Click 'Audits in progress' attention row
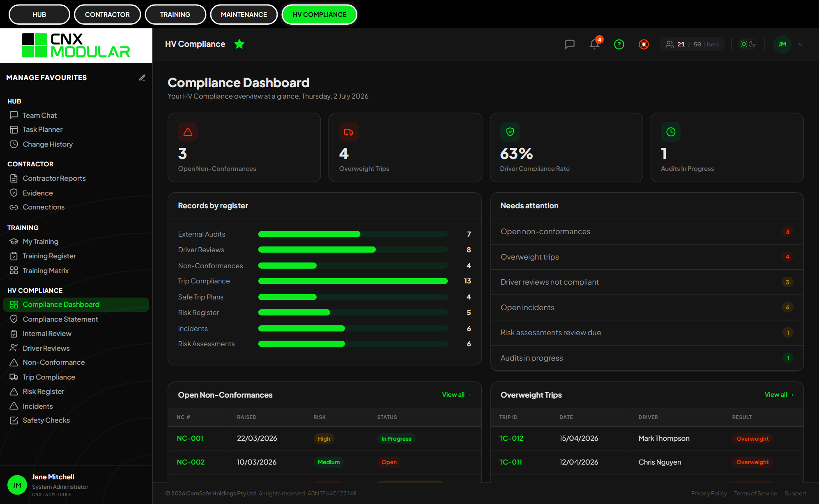The height and width of the screenshot is (504, 819). click(x=647, y=358)
